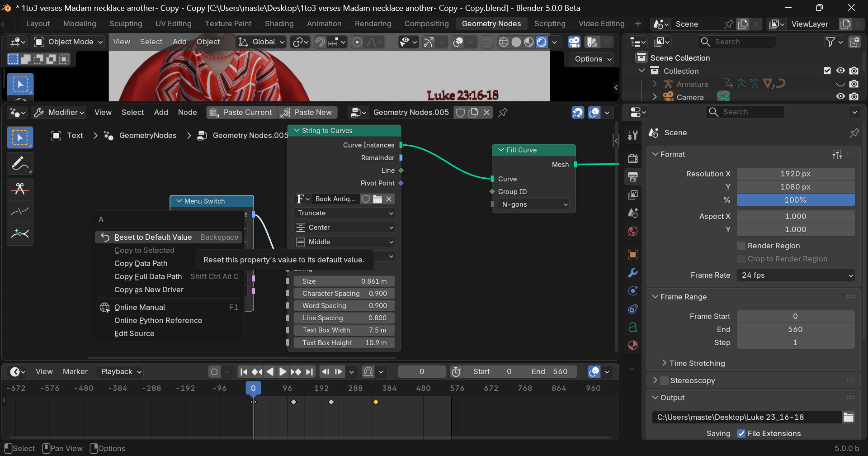Open the World properties tab
The height and width of the screenshot is (456, 868).
click(x=633, y=231)
